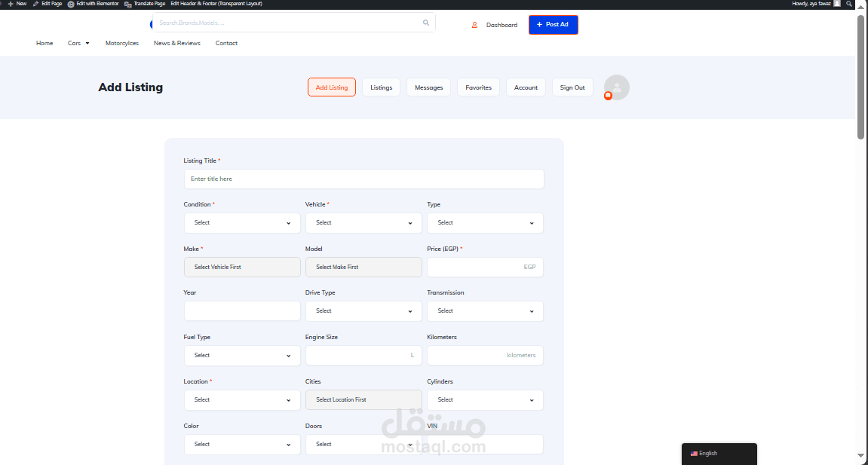Click Edit Header & Footer admin link

(x=216, y=3)
